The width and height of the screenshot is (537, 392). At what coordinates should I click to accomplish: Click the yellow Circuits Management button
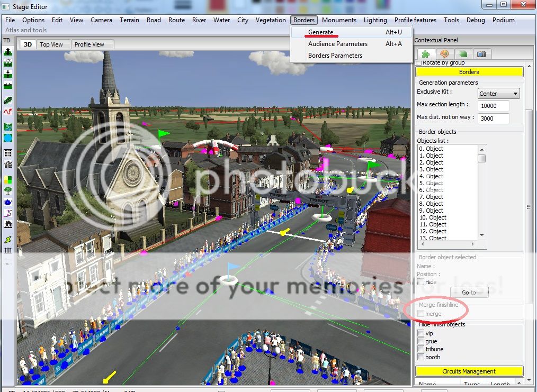pos(469,371)
